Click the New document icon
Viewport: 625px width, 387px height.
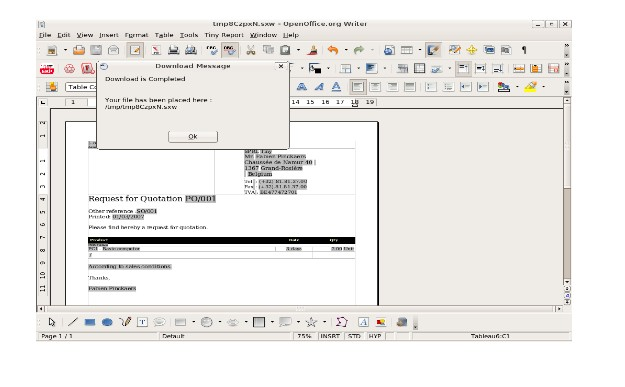click(x=52, y=50)
